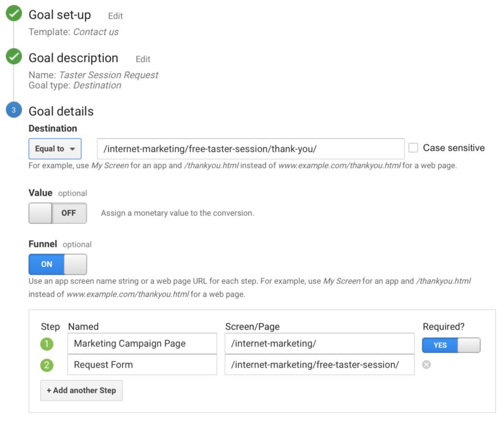Click the Add another Step button

tap(81, 390)
